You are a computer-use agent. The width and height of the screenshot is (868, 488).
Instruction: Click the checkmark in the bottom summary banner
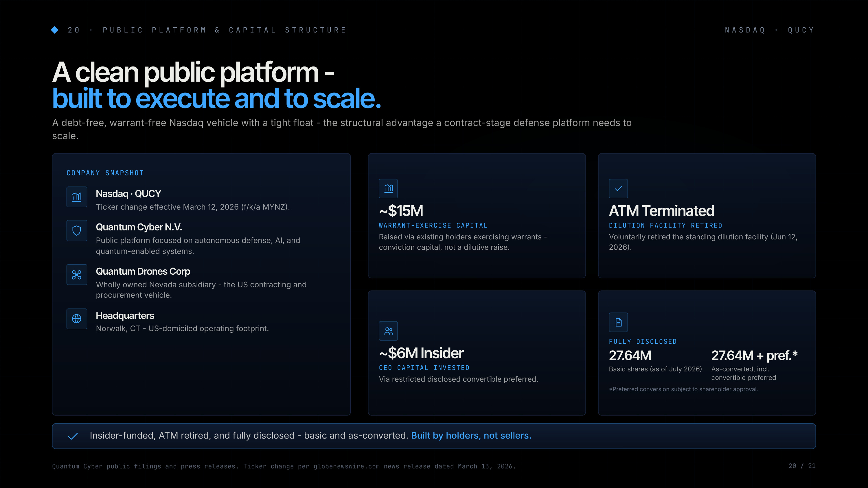[73, 436]
